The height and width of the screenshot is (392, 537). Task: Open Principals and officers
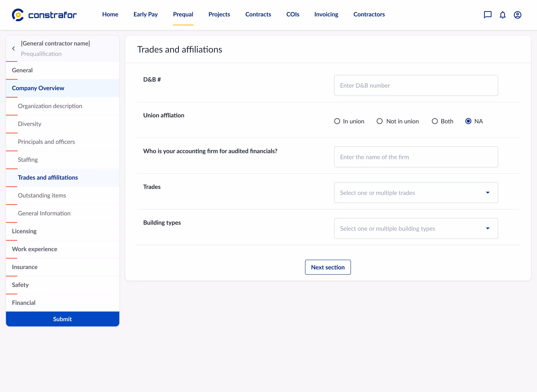click(62, 142)
